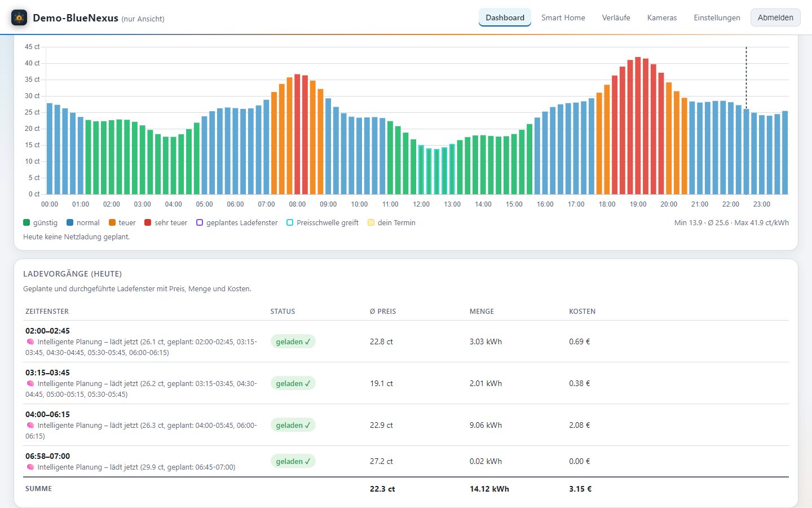Switch to the Verläufe tab

click(x=616, y=17)
